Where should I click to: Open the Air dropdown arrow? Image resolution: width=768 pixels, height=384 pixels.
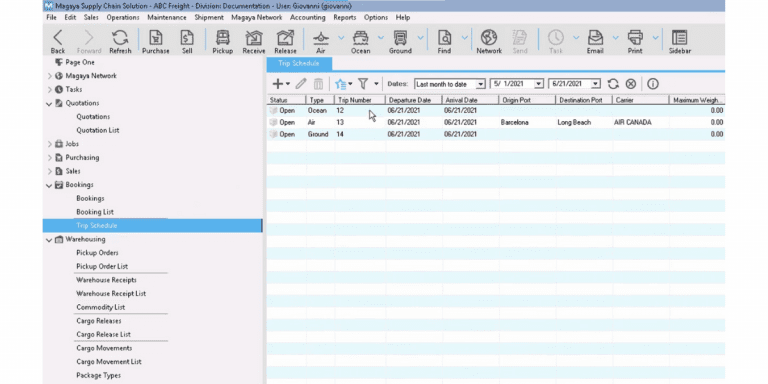pyautogui.click(x=341, y=38)
